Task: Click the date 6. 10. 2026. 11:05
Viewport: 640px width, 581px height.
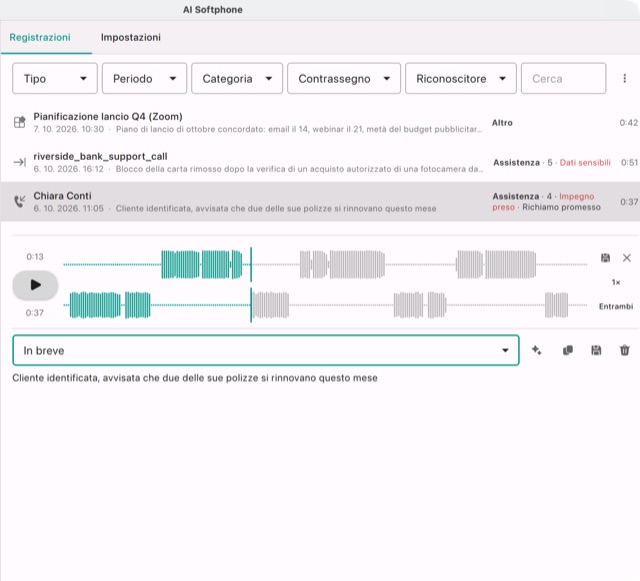Action: [69, 208]
